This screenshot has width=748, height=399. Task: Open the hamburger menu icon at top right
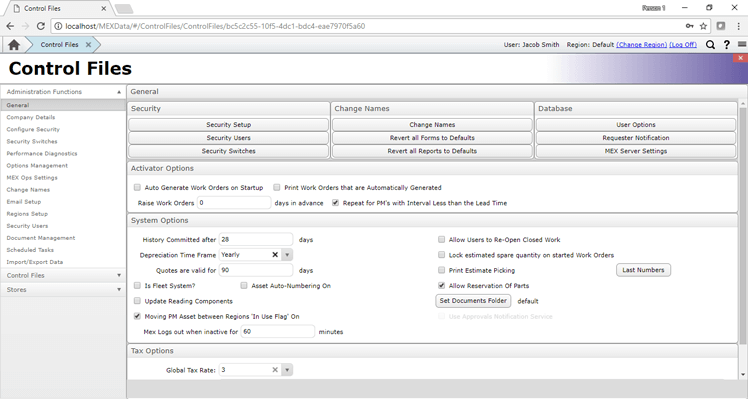pyautogui.click(x=742, y=44)
